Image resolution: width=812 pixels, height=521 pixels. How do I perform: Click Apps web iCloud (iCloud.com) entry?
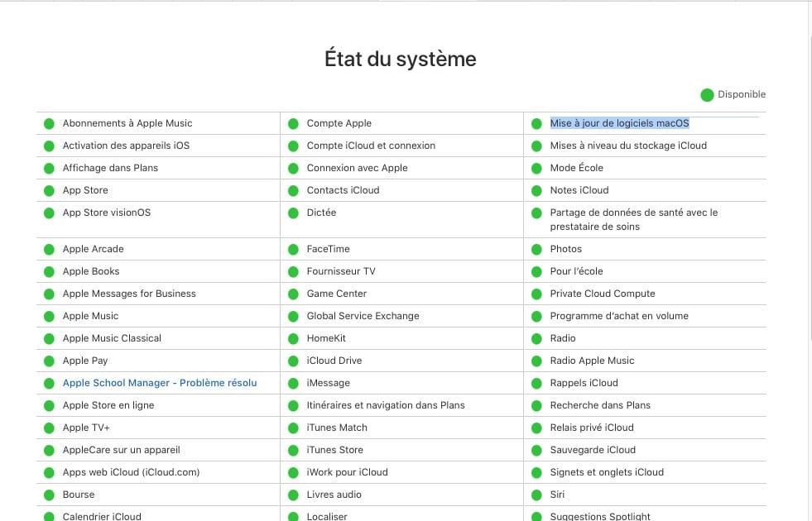point(131,472)
